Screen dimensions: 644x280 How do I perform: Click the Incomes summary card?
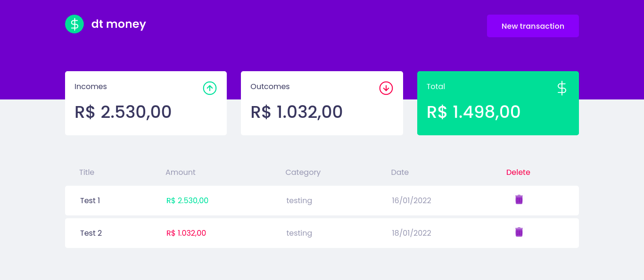(x=146, y=103)
